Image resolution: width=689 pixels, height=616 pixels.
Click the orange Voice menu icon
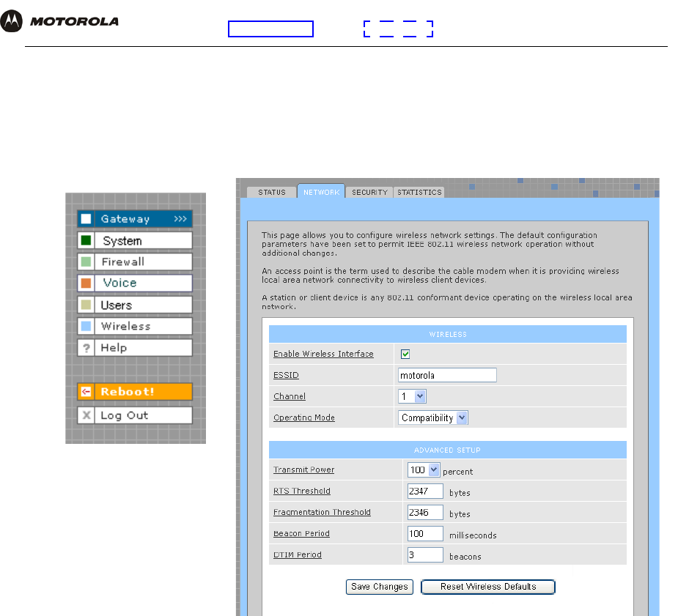86,283
